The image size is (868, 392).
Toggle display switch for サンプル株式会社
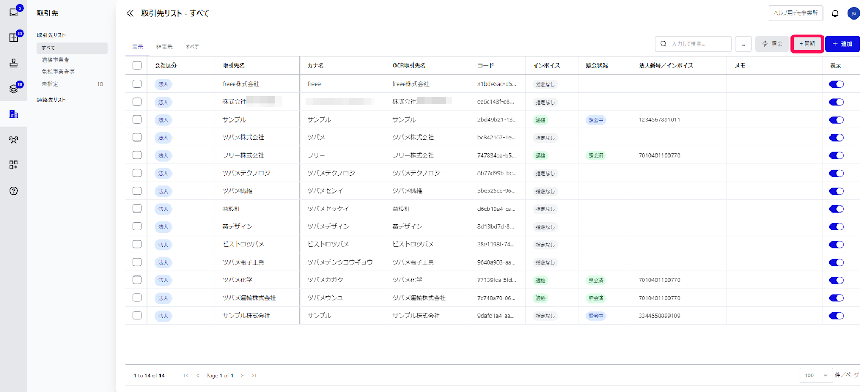(837, 316)
